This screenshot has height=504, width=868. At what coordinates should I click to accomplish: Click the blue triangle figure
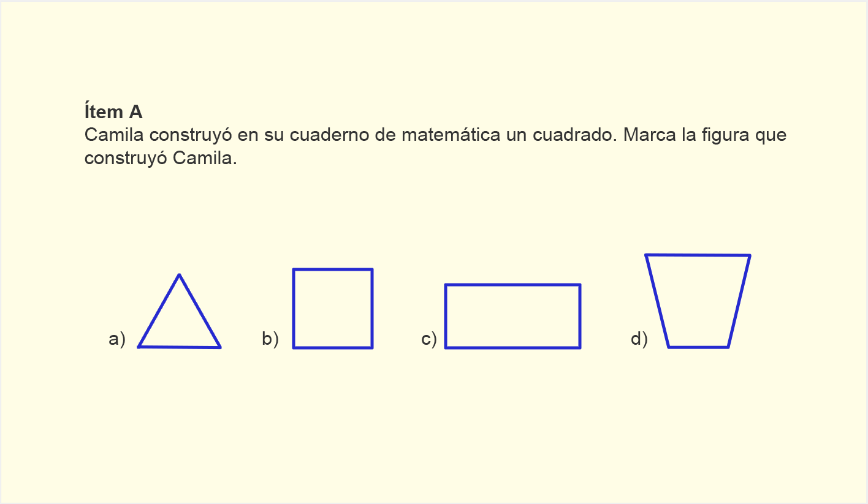[x=180, y=311]
